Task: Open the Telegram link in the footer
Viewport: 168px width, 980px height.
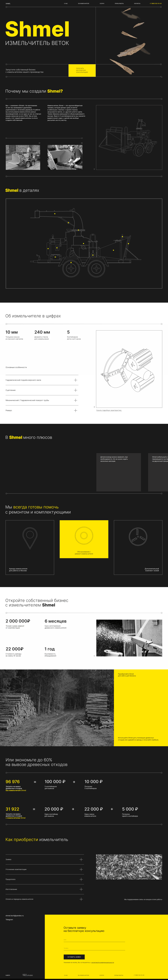Action: click(x=9, y=919)
